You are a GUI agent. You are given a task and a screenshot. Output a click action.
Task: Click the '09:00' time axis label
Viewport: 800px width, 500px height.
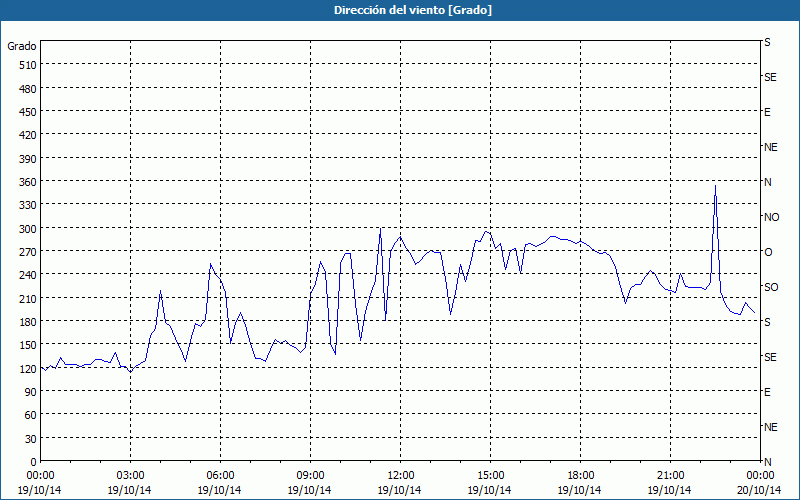pyautogui.click(x=310, y=476)
